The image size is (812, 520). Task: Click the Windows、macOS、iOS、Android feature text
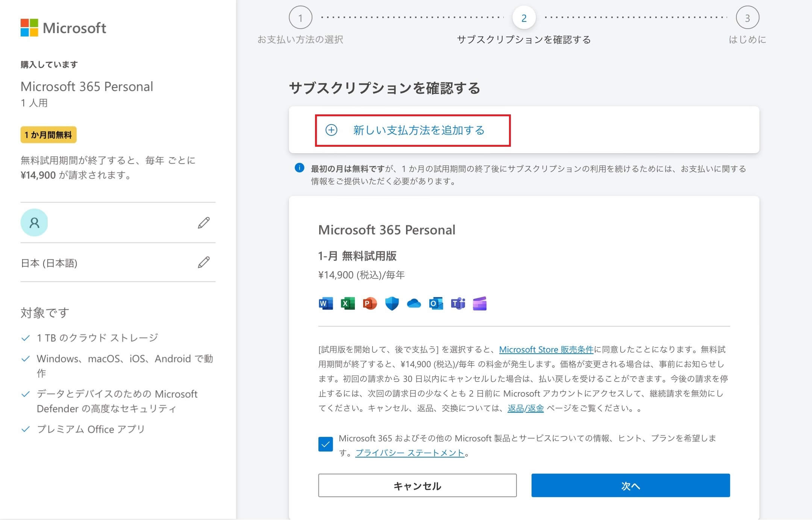pos(125,366)
